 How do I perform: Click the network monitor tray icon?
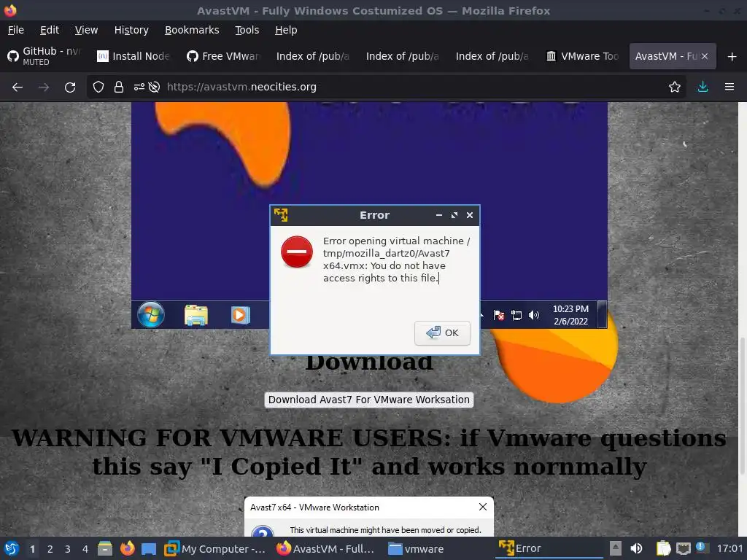pos(683,548)
